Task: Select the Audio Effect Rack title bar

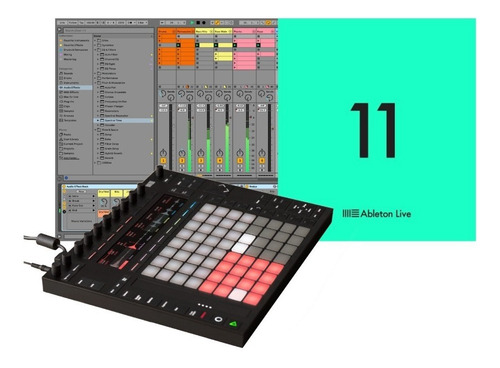Action: [x=100, y=187]
